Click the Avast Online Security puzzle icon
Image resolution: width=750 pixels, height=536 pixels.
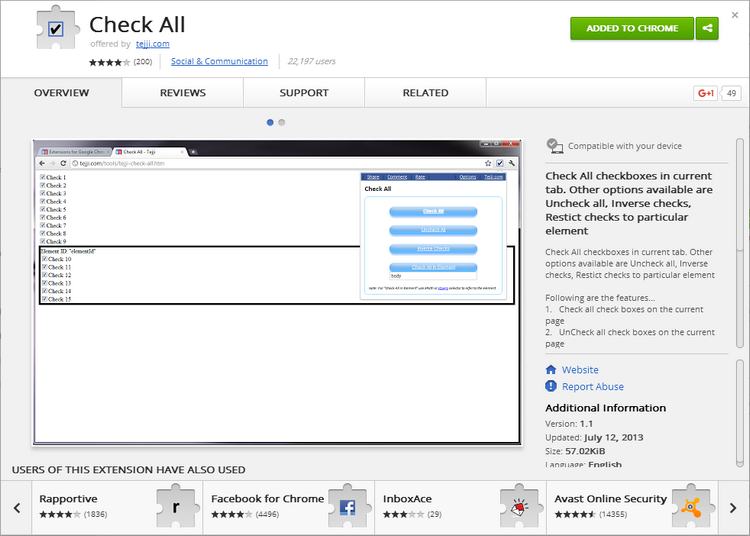[x=692, y=507]
